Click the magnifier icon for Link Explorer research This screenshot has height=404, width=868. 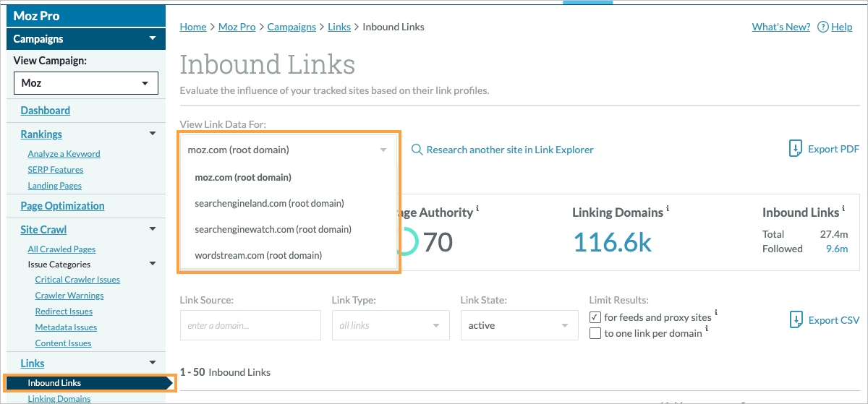(x=417, y=150)
